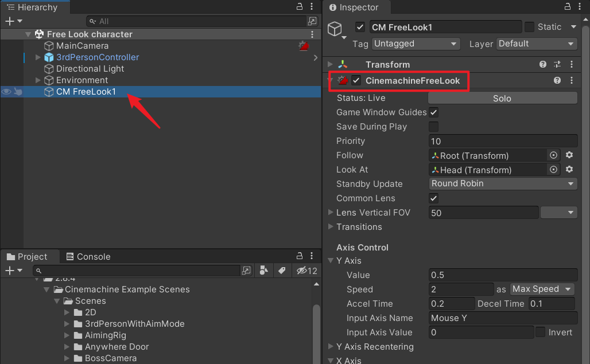Open the Layer dropdown
This screenshot has width=590, height=364.
(537, 44)
